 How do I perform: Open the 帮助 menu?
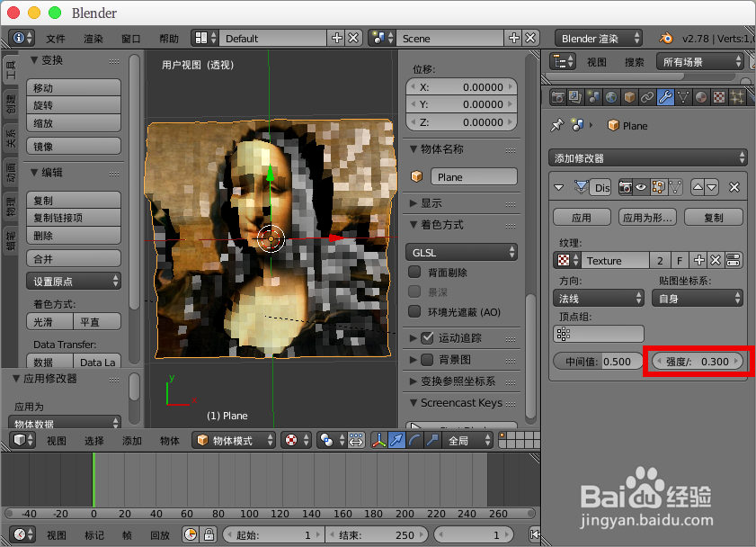[x=169, y=39]
